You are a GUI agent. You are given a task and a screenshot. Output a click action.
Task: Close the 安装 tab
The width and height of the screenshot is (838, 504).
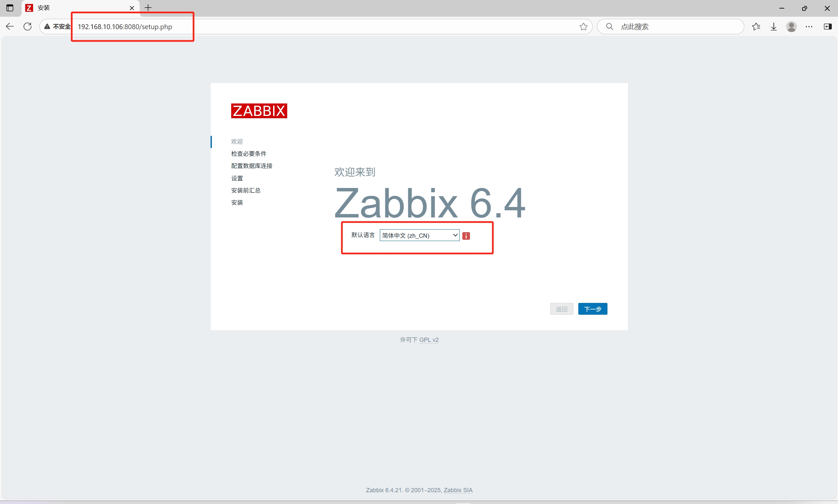(x=132, y=8)
